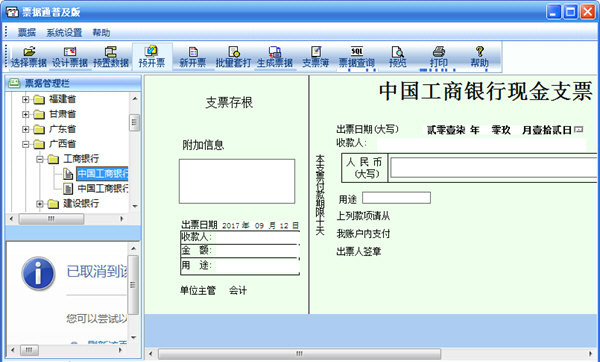Click the 已取消到该 message heading
The width and height of the screenshot is (600, 362).
click(x=97, y=271)
